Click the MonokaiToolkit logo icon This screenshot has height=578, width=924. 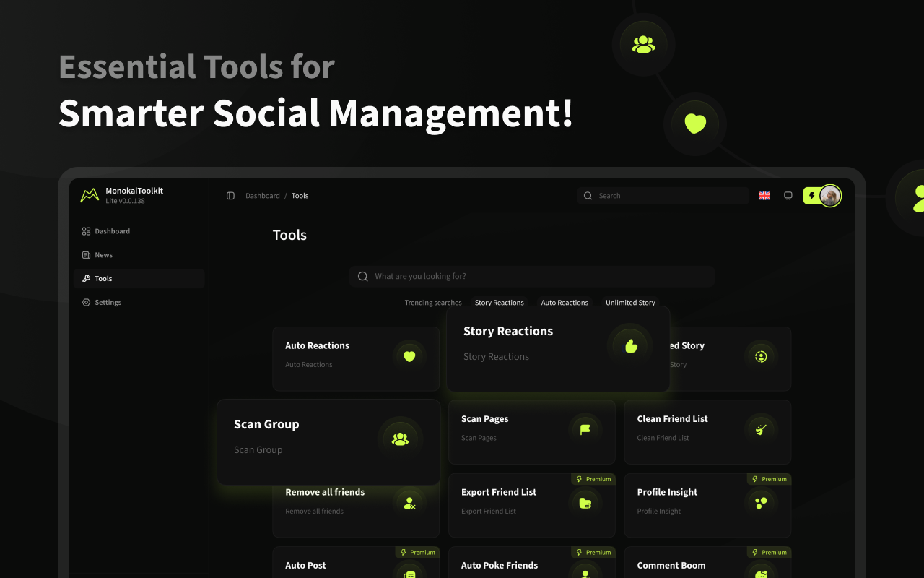(x=90, y=195)
